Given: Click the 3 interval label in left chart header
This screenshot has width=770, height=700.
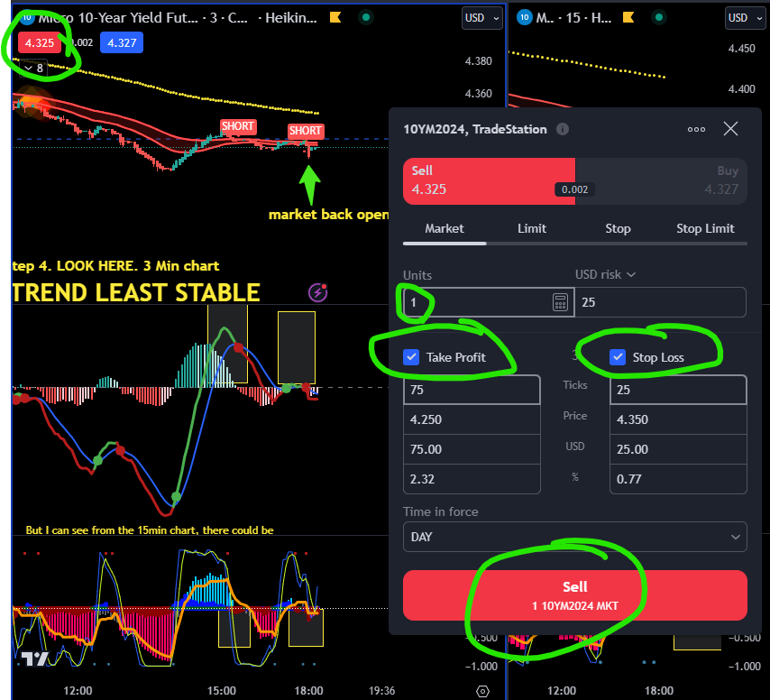Looking at the screenshot, I should tap(214, 18).
